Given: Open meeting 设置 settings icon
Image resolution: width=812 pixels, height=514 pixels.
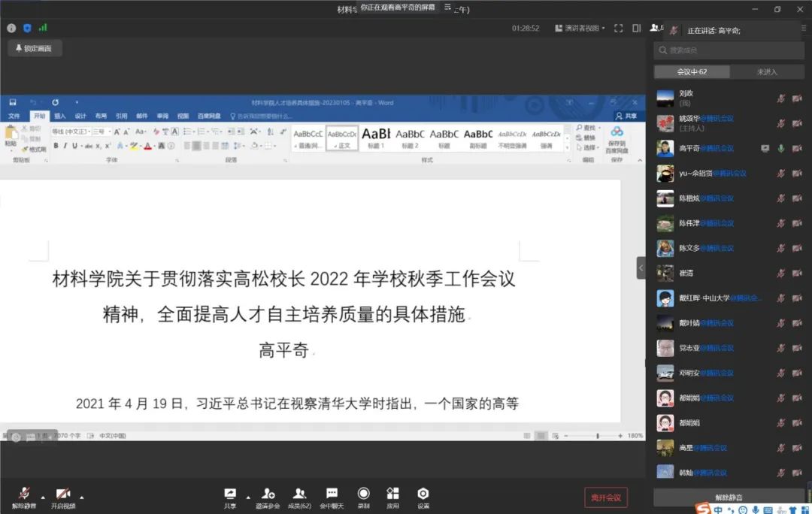Looking at the screenshot, I should (423, 493).
